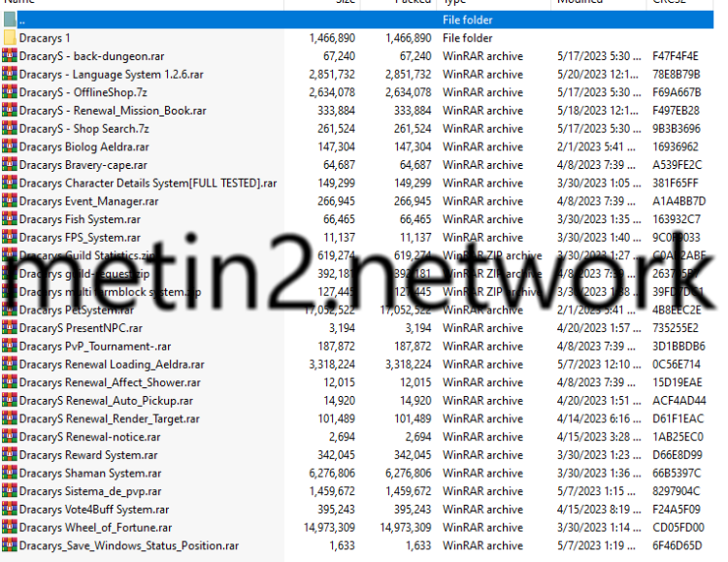Click packed value 3,318,224 of Renewal Loading_Aeldra
Image resolution: width=728 pixels, height=562 pixels.
[x=408, y=365]
